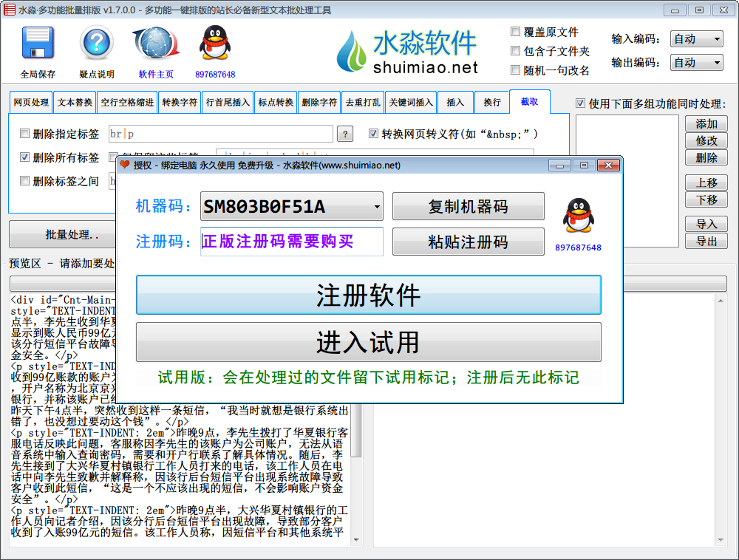Switch to the 去重打乱 tab

click(x=362, y=102)
